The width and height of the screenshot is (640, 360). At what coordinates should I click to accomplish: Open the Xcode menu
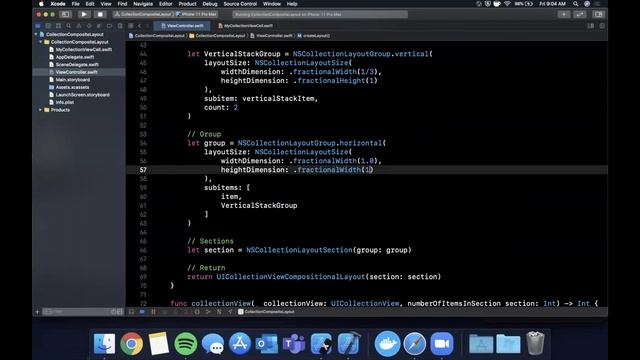(58, 4)
